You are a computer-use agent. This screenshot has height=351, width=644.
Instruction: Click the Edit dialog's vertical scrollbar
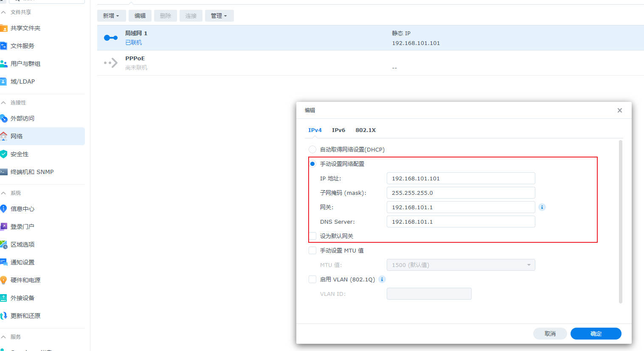pos(621,222)
